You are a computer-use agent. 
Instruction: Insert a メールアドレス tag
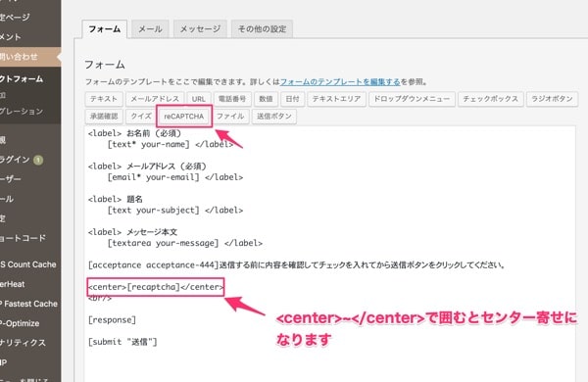[155, 99]
